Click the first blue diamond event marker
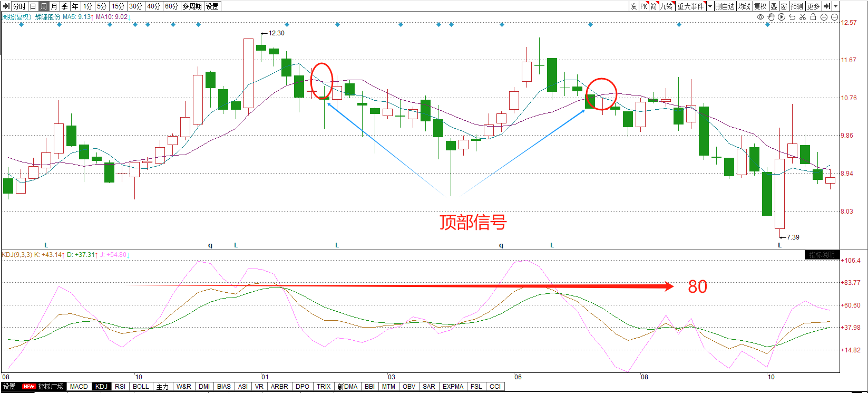Viewport: 868px width, 393px height. click(x=21, y=25)
